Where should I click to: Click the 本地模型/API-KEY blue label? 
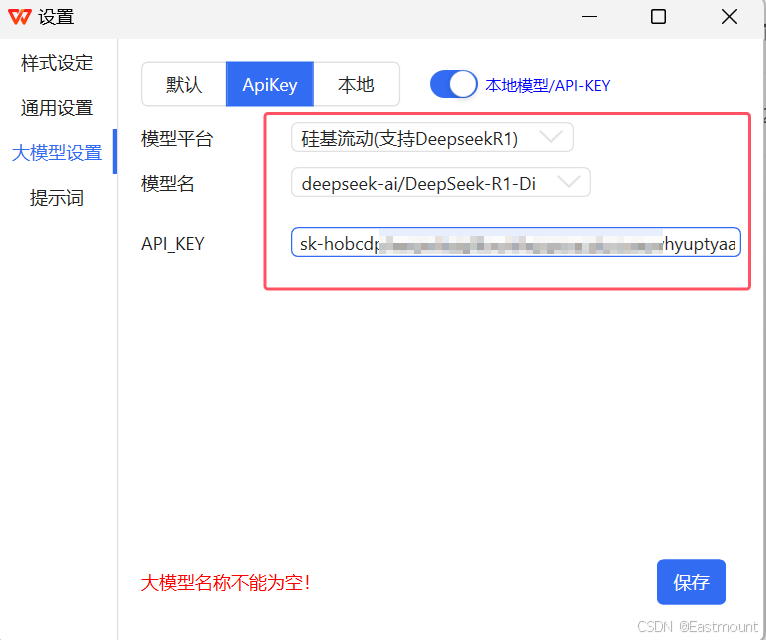pyautogui.click(x=548, y=85)
